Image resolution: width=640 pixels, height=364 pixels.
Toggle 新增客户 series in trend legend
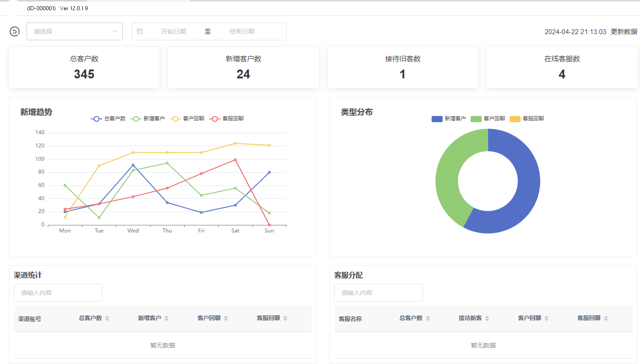148,119
